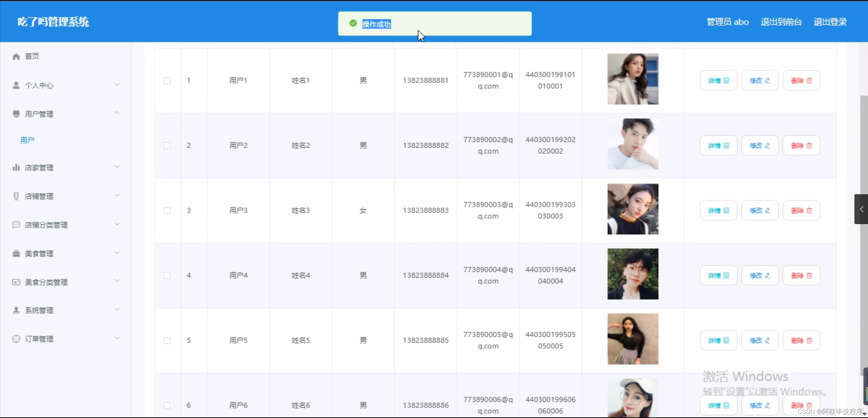
Task: Click the 美食管理 food icon in sidebar
Action: click(16, 253)
